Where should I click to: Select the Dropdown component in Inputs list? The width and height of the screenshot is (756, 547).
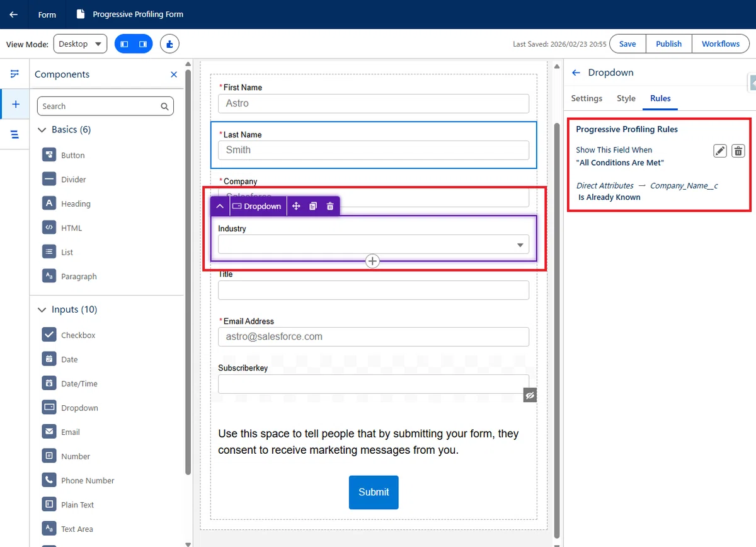[x=70, y=408]
